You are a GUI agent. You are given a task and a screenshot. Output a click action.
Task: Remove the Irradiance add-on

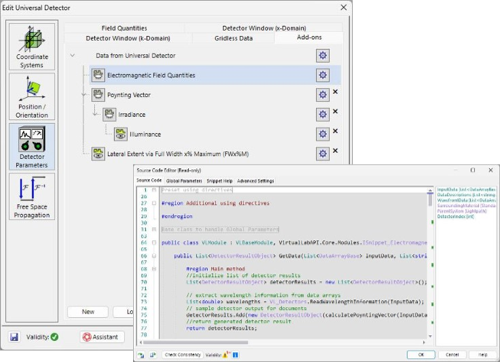[x=335, y=111]
